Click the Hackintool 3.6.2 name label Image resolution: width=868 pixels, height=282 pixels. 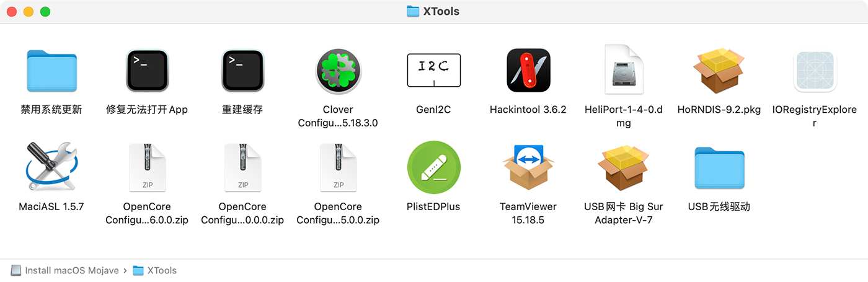pyautogui.click(x=528, y=110)
